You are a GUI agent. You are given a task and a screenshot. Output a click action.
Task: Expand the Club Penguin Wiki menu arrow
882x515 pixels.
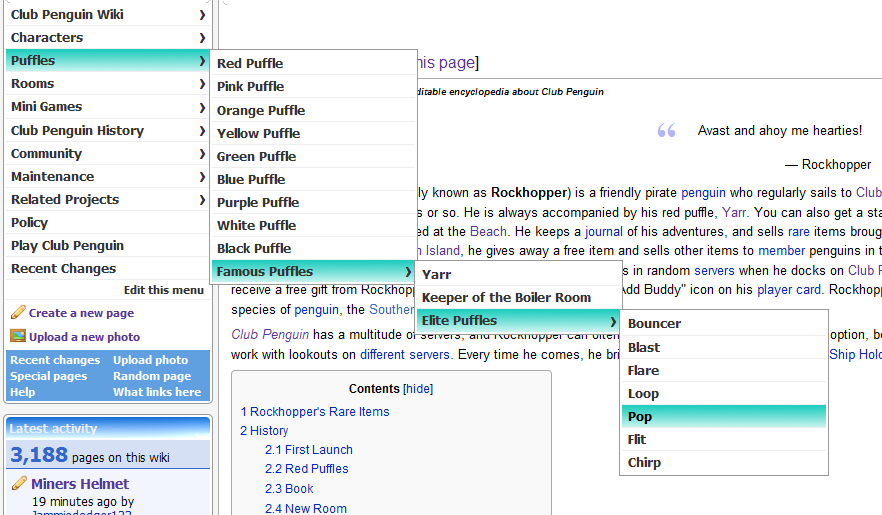click(x=202, y=15)
